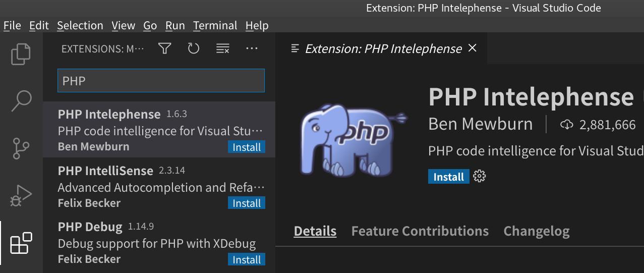
Task: Switch to the Details tab
Action: [x=315, y=231]
